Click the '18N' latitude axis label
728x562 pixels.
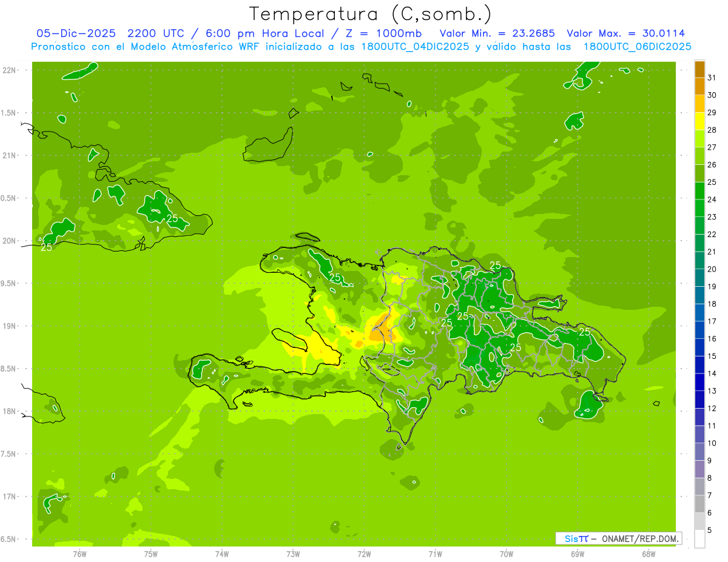[10, 412]
